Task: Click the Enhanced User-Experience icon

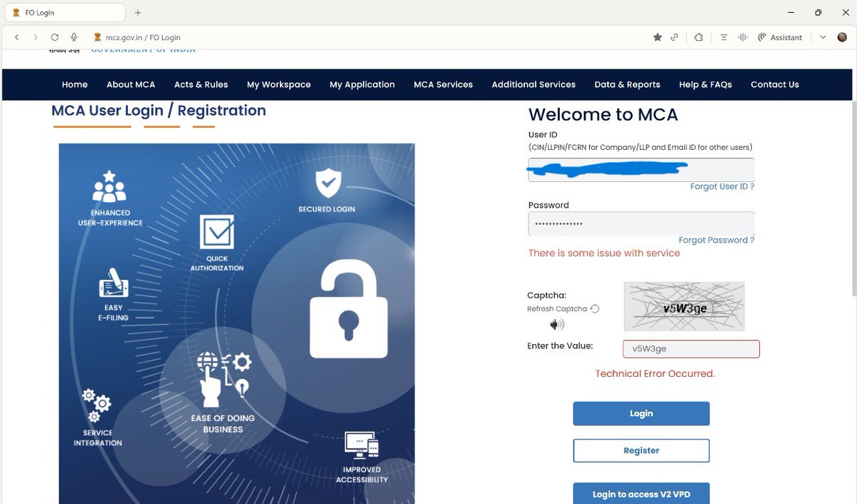Action: pyautogui.click(x=109, y=186)
